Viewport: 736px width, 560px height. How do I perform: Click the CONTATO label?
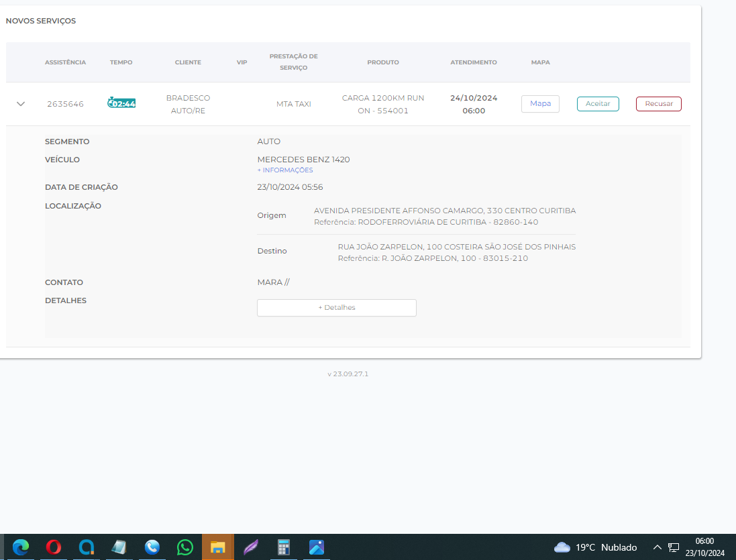pyautogui.click(x=64, y=282)
